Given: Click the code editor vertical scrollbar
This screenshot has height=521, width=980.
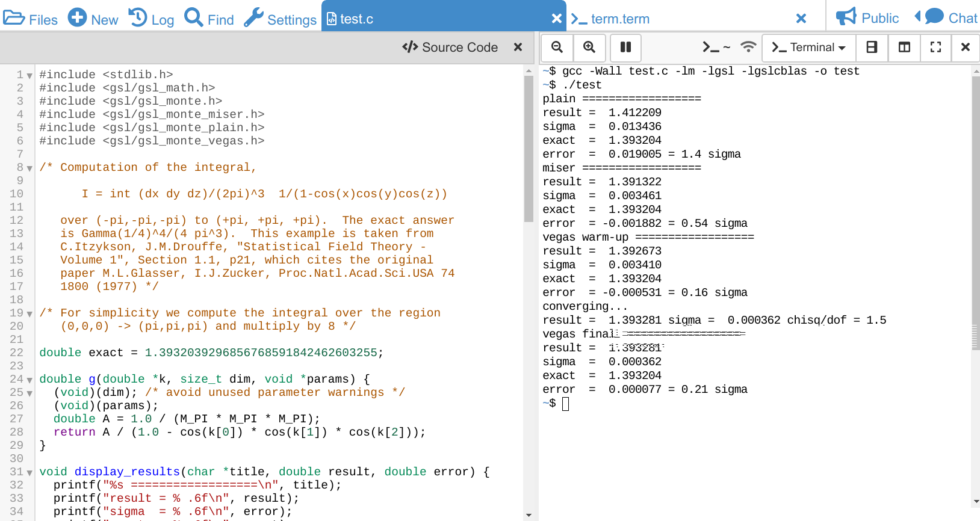Looking at the screenshot, I should point(529,150).
